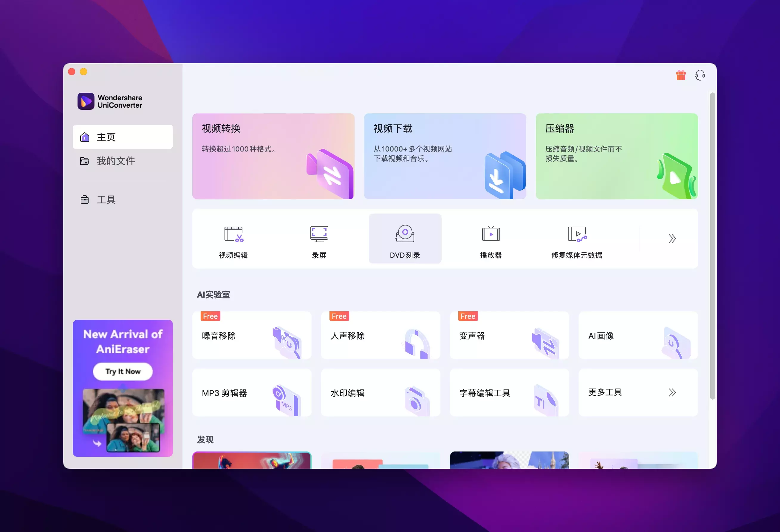
Task: Click the headset customer support icon
Action: [x=700, y=75]
